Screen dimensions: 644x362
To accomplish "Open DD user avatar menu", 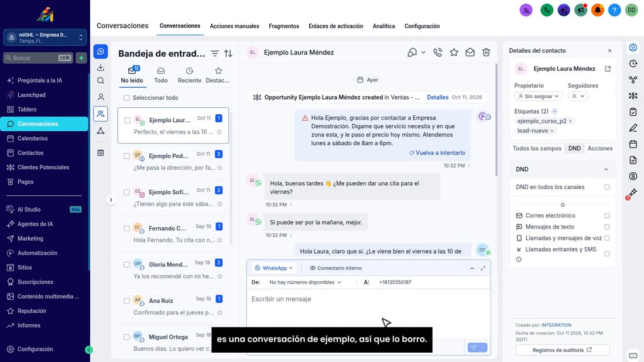I will click(x=631, y=11).
